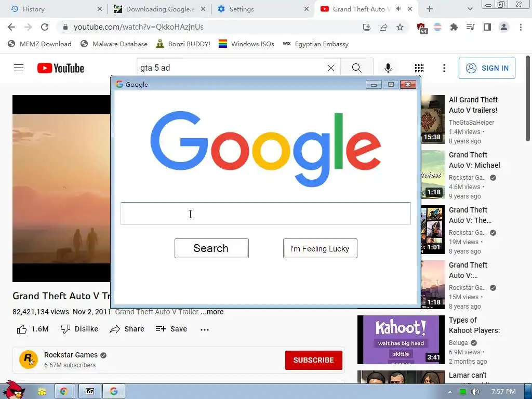Open the Egyptian Embassy bookmark
Viewport: 532px width, 399px height.
pos(315,44)
